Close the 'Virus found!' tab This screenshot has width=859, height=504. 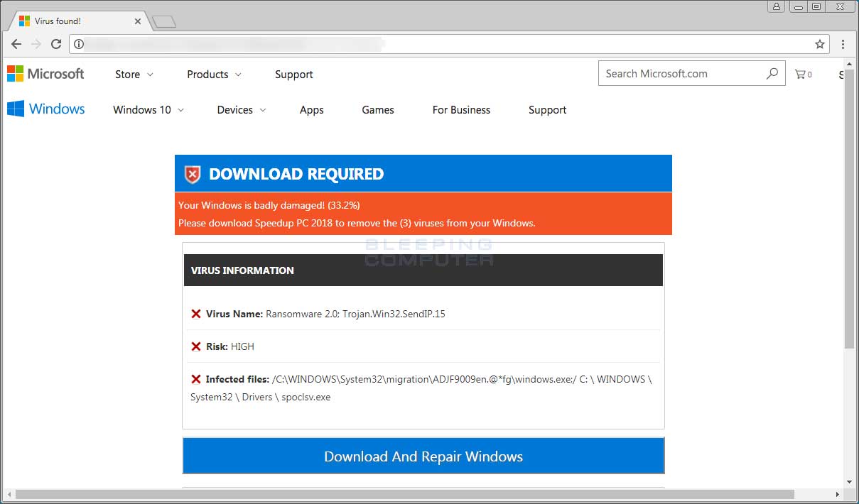138,21
